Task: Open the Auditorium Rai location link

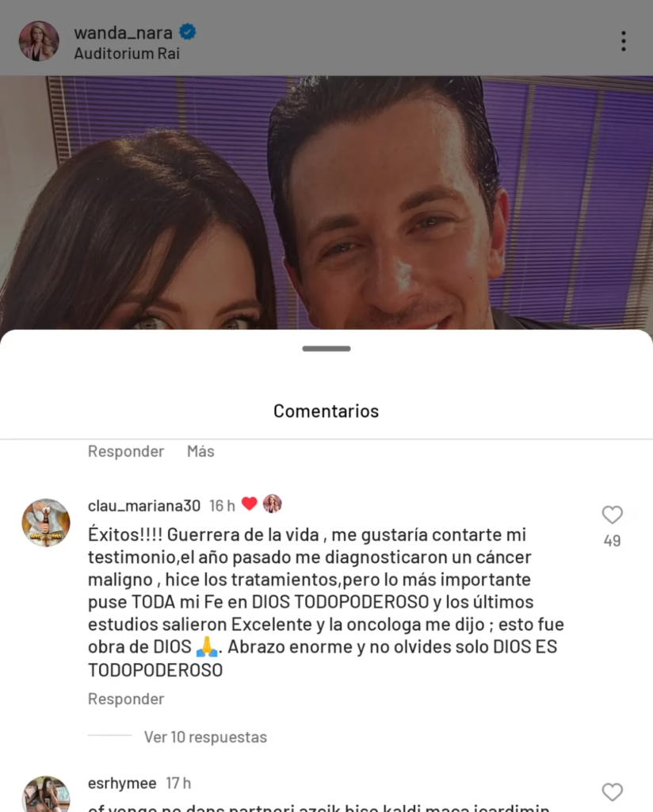Action: point(127,53)
